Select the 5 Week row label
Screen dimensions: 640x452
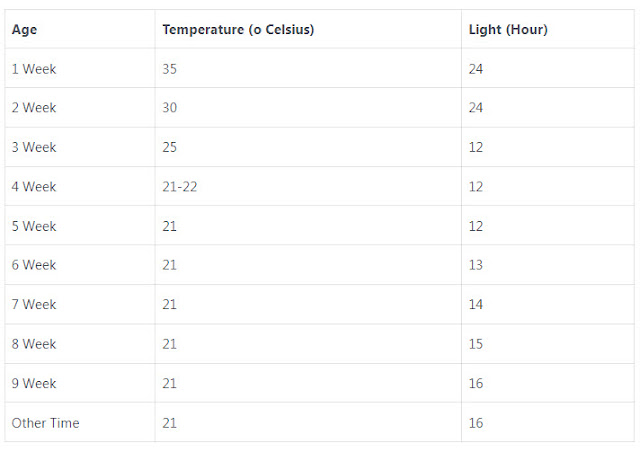click(34, 226)
